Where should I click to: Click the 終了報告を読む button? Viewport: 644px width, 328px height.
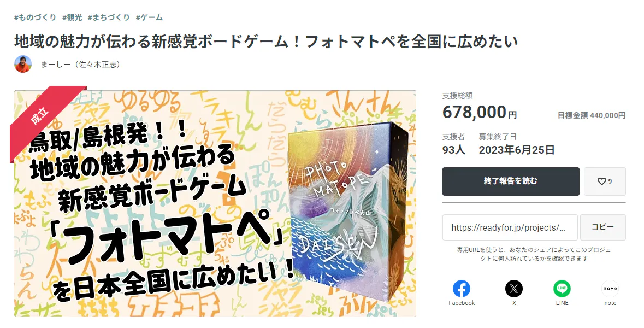click(x=511, y=181)
